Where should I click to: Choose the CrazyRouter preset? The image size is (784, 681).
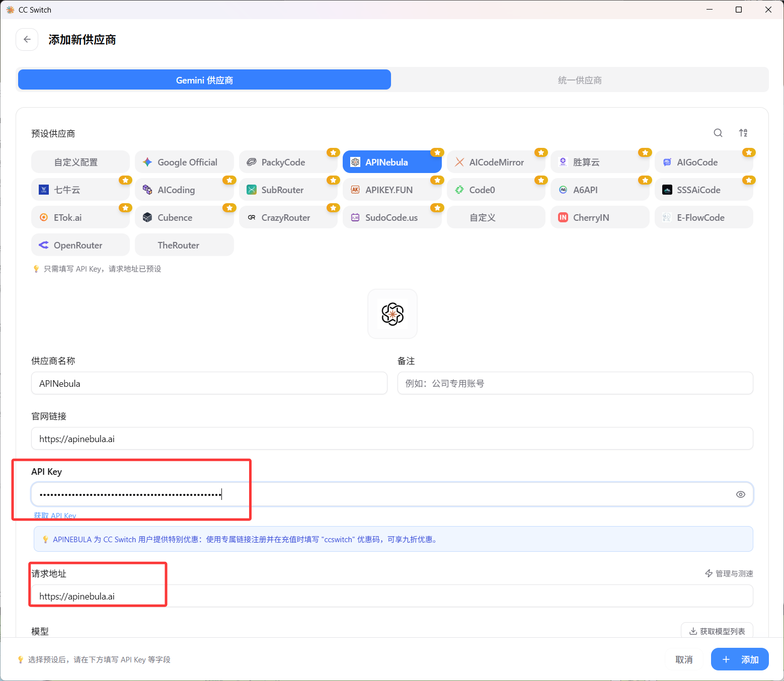(x=288, y=217)
